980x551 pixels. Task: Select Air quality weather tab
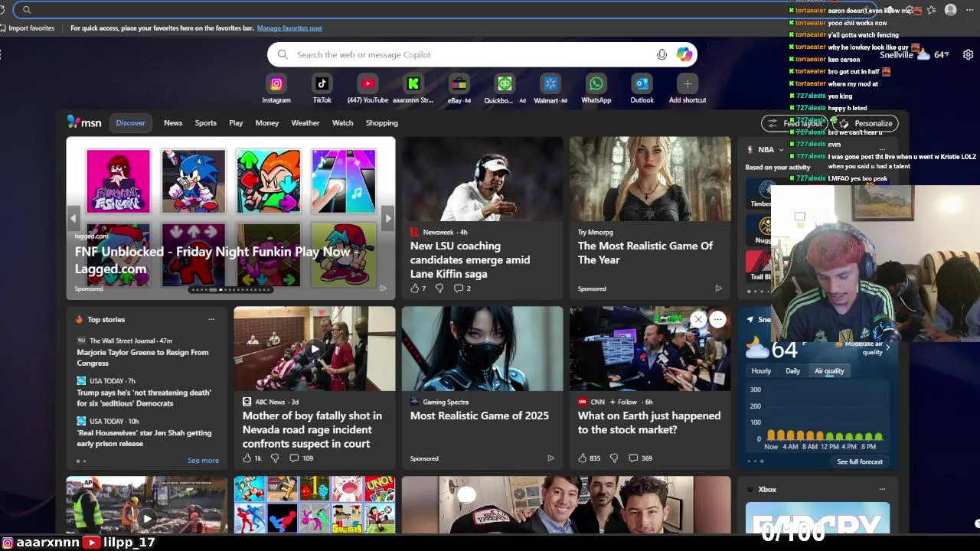pos(829,371)
